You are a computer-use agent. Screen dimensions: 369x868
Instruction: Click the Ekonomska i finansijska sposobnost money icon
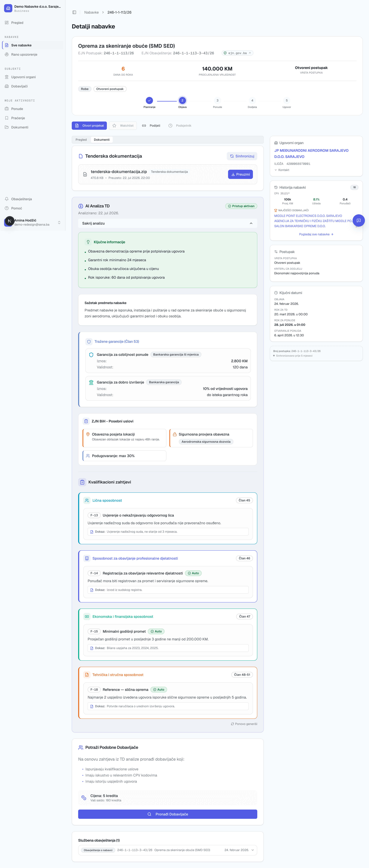[87, 617]
